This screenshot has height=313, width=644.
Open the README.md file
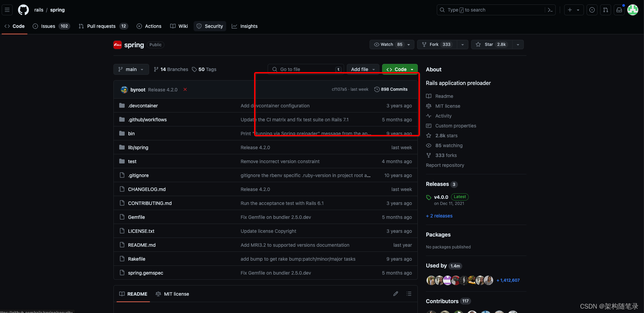point(142,245)
